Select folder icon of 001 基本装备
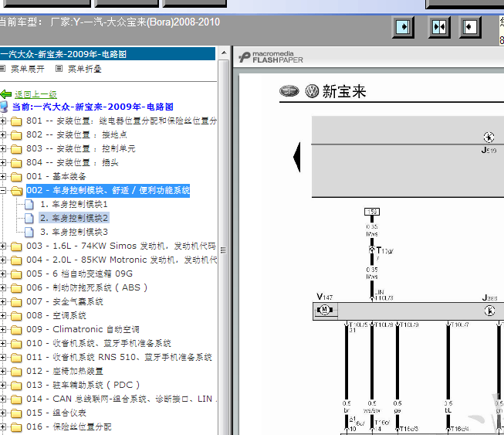 [16, 177]
